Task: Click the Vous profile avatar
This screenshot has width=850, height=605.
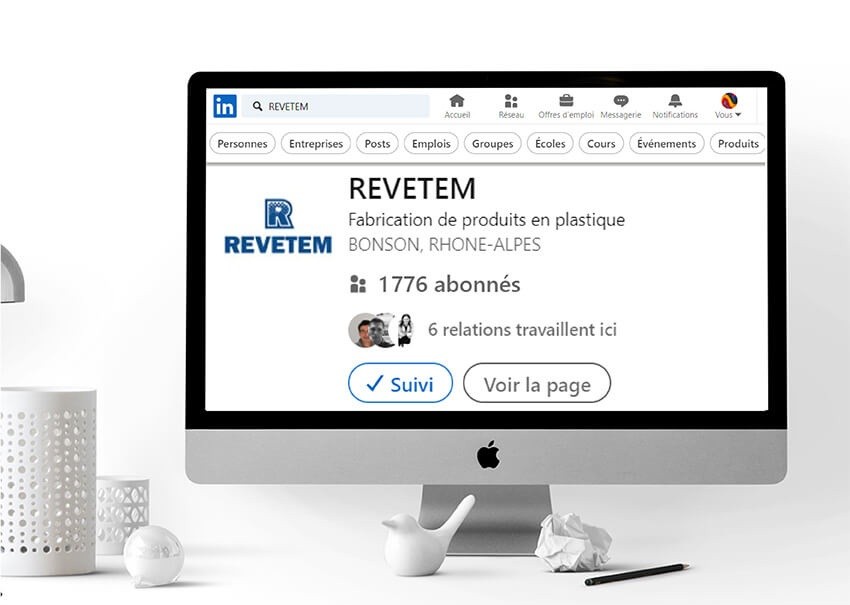Action: pos(729,101)
